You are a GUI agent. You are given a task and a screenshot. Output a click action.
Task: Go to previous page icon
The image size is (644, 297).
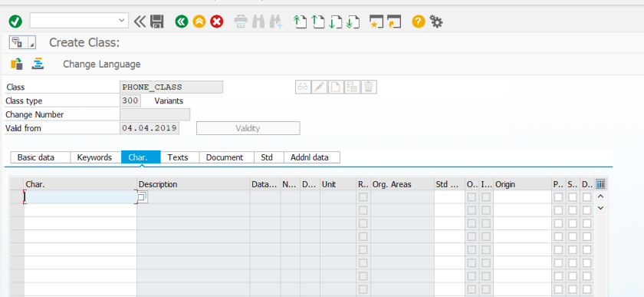318,21
